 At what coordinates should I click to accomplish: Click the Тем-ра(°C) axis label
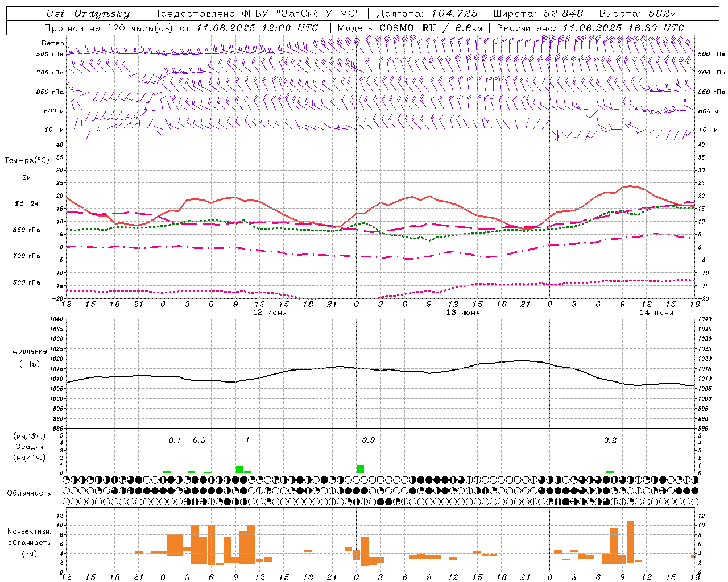pyautogui.click(x=27, y=161)
